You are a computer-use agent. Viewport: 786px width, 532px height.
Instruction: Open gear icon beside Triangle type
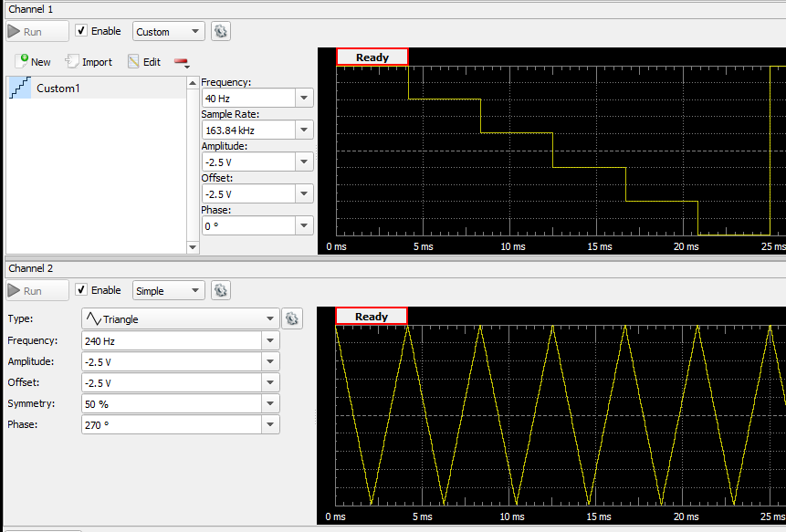[291, 318]
